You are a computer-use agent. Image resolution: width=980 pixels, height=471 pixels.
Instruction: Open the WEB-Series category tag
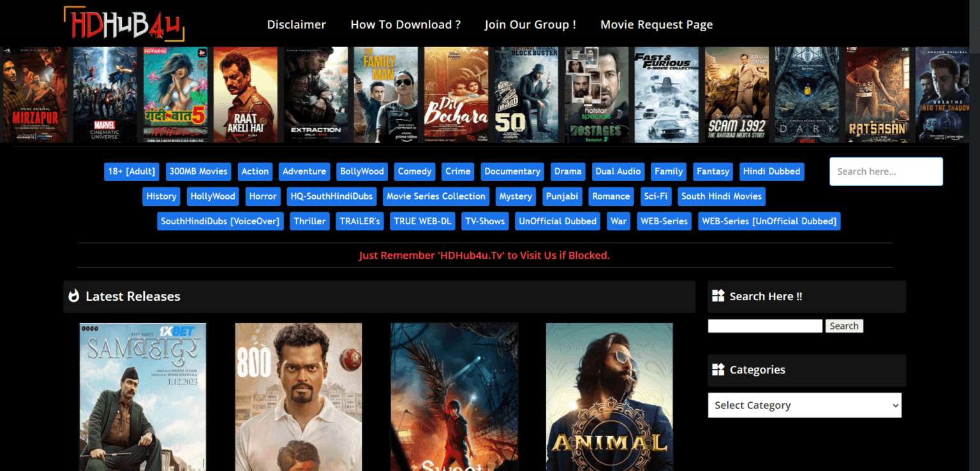pos(664,221)
